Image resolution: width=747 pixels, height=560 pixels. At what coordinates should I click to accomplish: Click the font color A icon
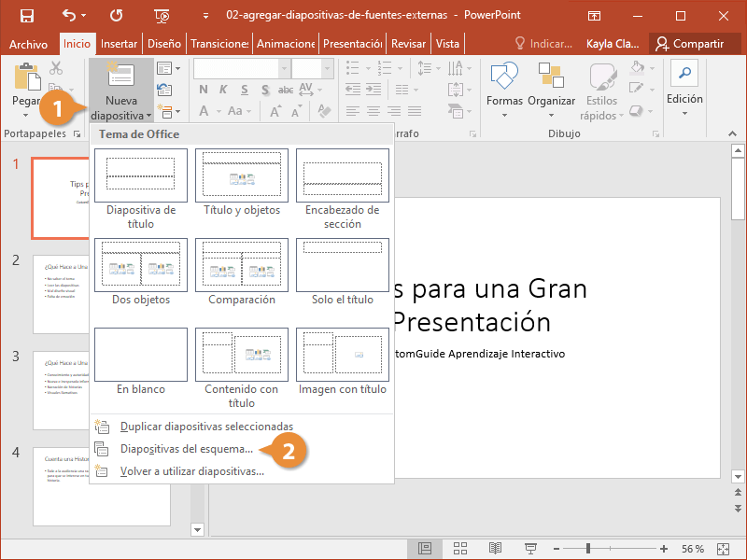click(204, 111)
